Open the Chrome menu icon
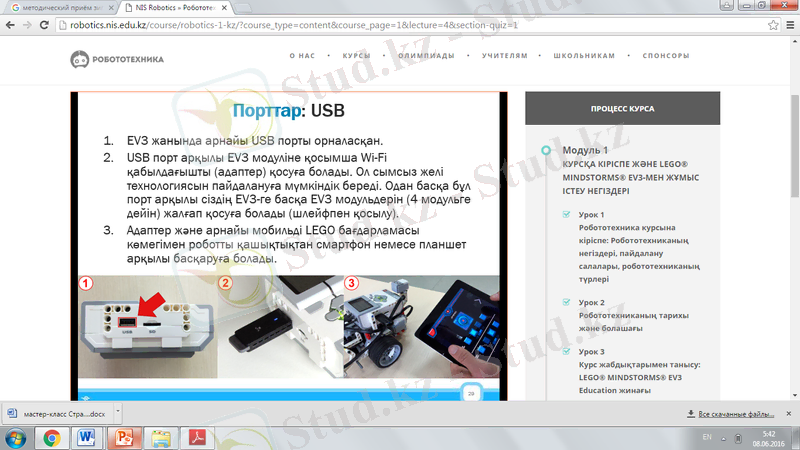This screenshot has width=800, height=450. (x=787, y=24)
